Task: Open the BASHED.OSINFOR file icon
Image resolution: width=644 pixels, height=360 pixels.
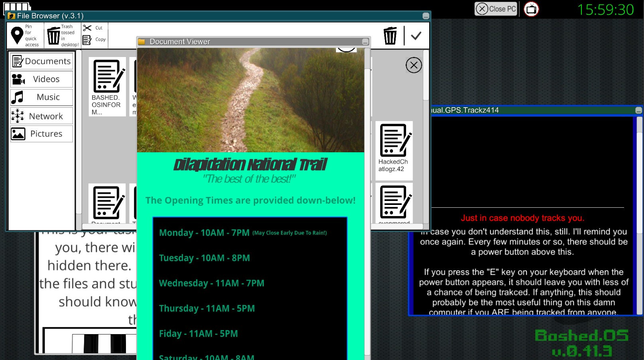Action: (107, 87)
